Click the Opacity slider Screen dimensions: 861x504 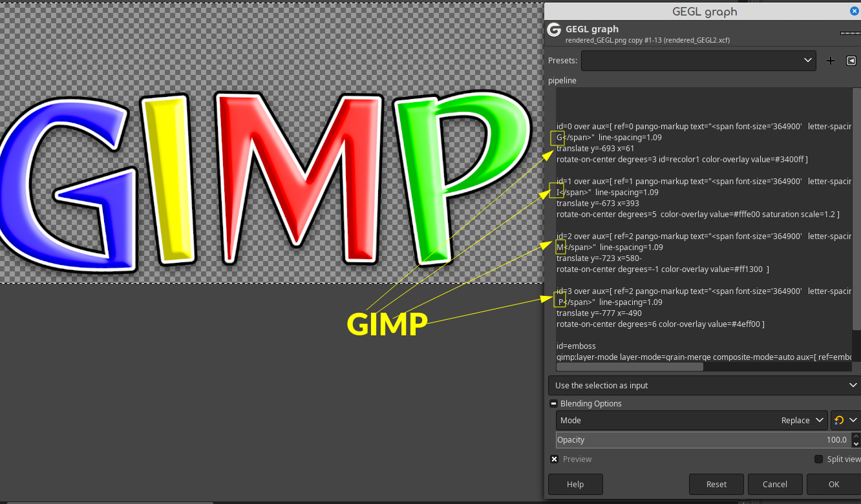(703, 439)
